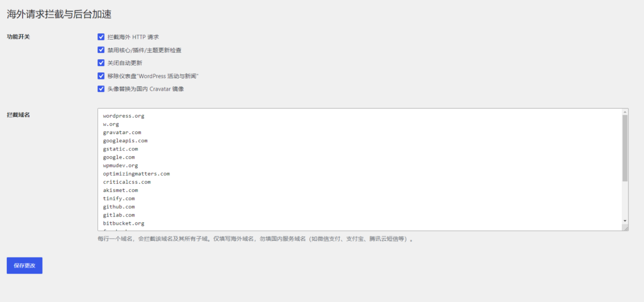Click the gravatar.com domain line

pos(122,132)
